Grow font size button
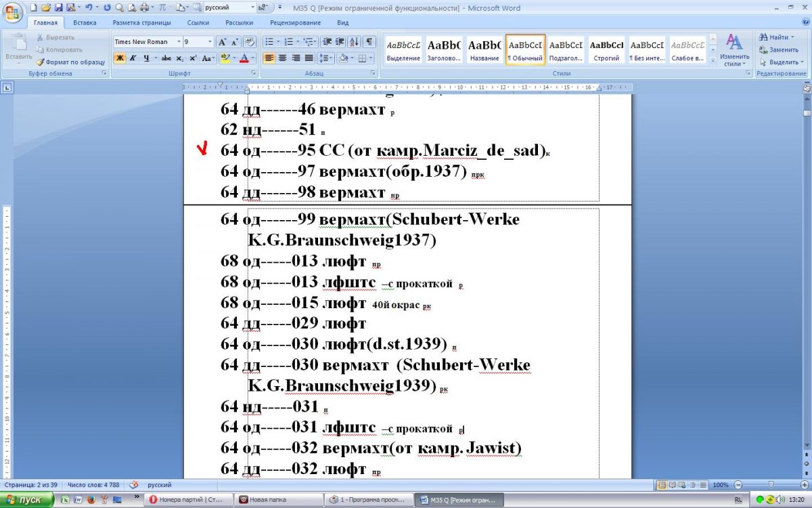The height and width of the screenshot is (508, 812). coord(223,42)
